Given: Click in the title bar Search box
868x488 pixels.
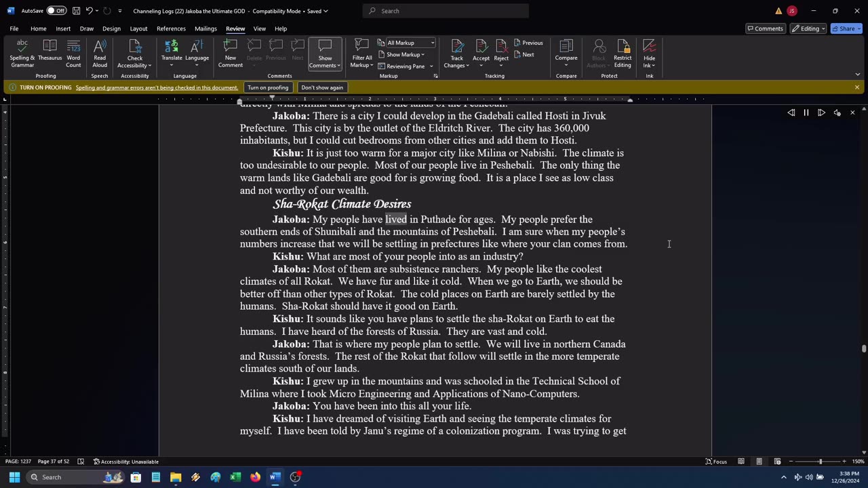Looking at the screenshot, I should click(446, 11).
